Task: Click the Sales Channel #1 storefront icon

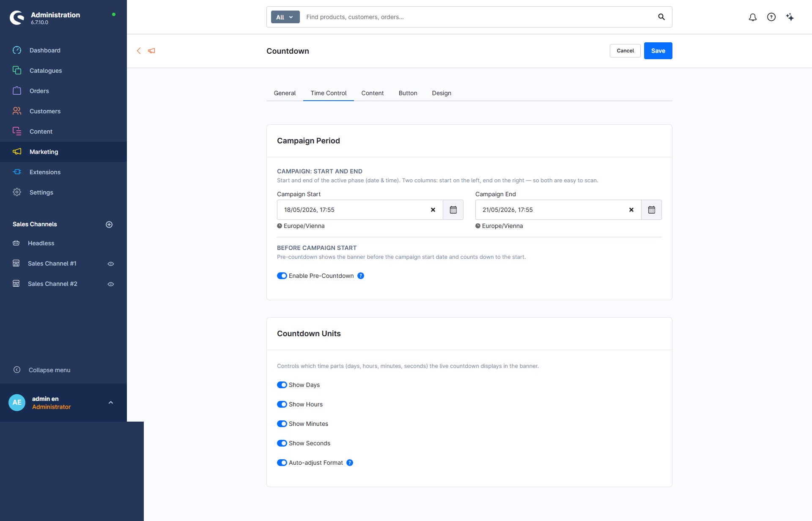Action: point(16,263)
